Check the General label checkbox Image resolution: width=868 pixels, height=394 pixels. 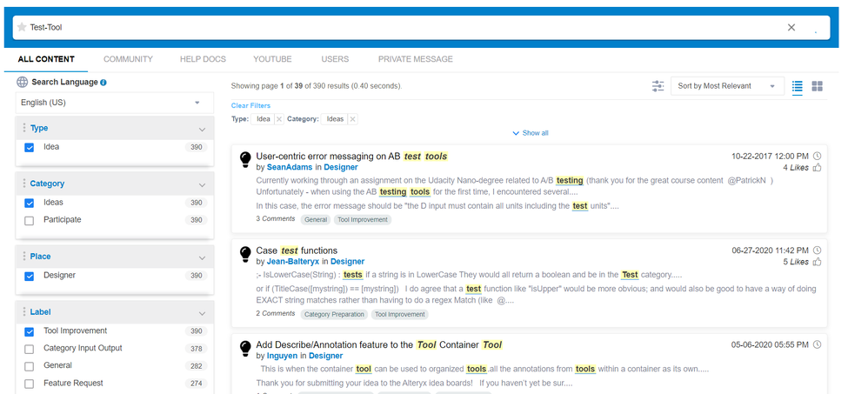click(30, 366)
